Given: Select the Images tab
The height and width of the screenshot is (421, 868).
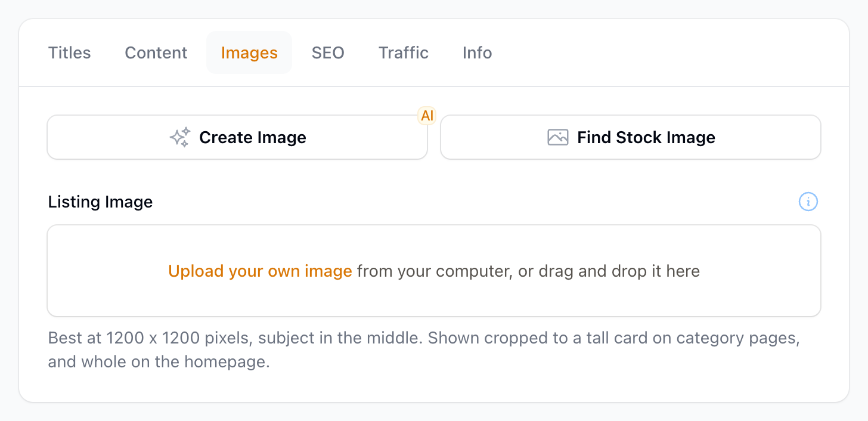Looking at the screenshot, I should pos(249,52).
